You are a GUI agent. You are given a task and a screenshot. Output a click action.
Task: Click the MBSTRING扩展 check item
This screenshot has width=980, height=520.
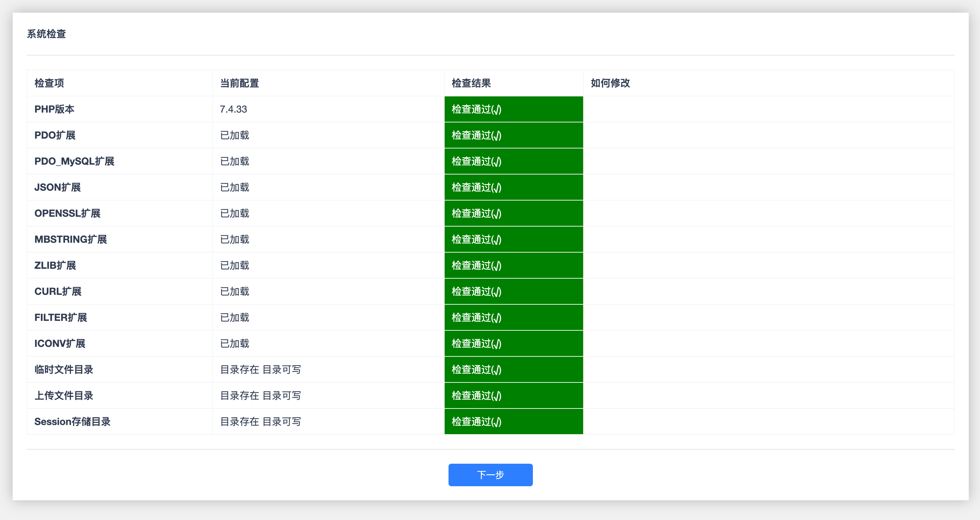coord(70,240)
